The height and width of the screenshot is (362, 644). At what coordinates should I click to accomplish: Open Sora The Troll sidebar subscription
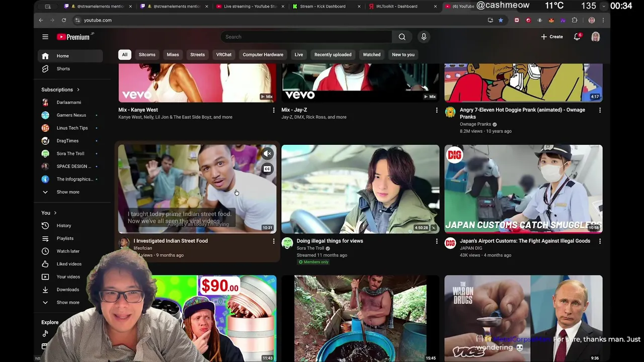point(70,153)
